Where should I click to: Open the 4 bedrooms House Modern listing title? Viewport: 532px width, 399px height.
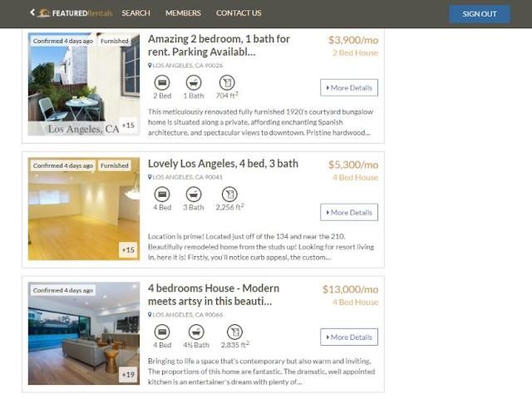[214, 294]
